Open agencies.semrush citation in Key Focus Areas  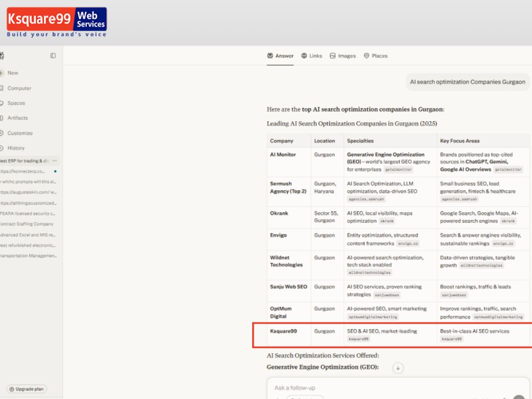(460, 199)
